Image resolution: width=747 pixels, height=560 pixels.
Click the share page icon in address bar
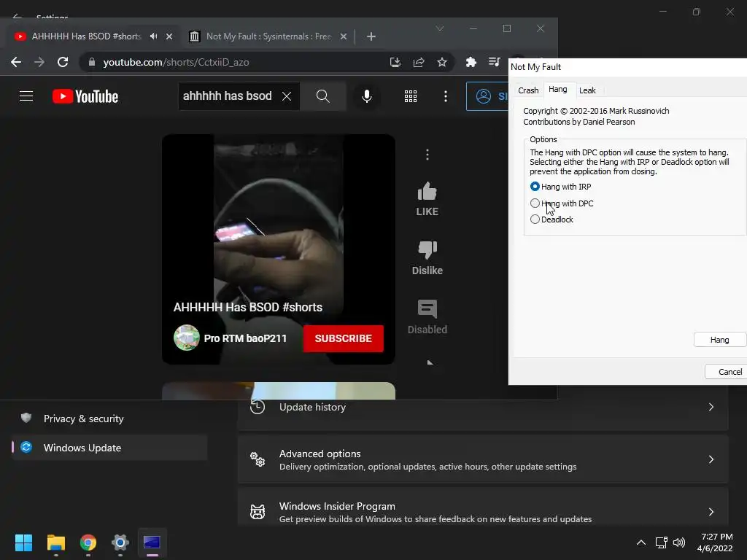419,62
